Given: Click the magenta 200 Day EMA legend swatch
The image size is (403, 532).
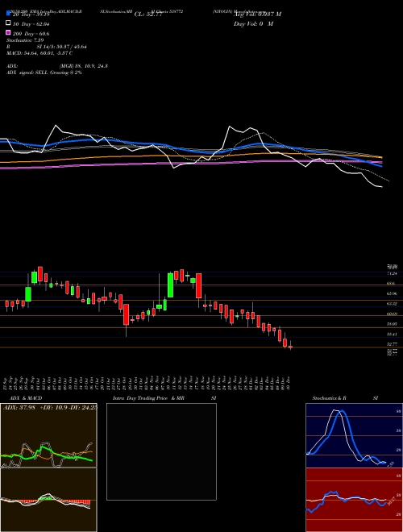Looking at the screenshot, I should tap(9, 32).
